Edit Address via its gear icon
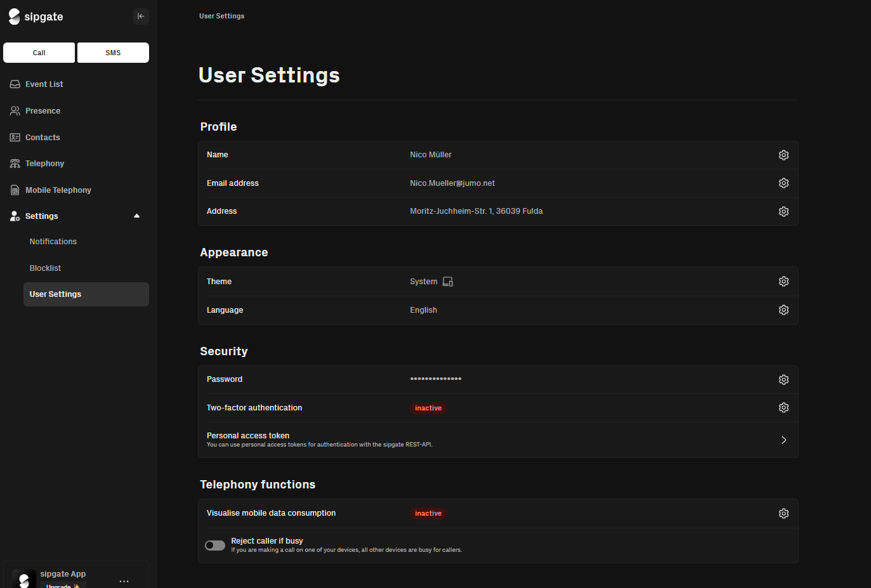Image resolution: width=871 pixels, height=588 pixels. [x=783, y=212]
